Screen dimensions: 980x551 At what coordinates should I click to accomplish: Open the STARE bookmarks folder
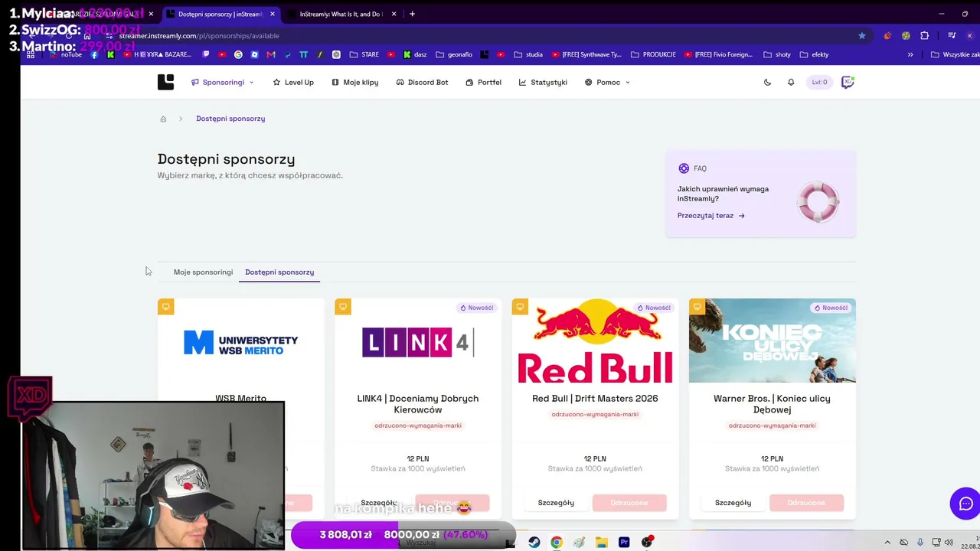coord(364,54)
